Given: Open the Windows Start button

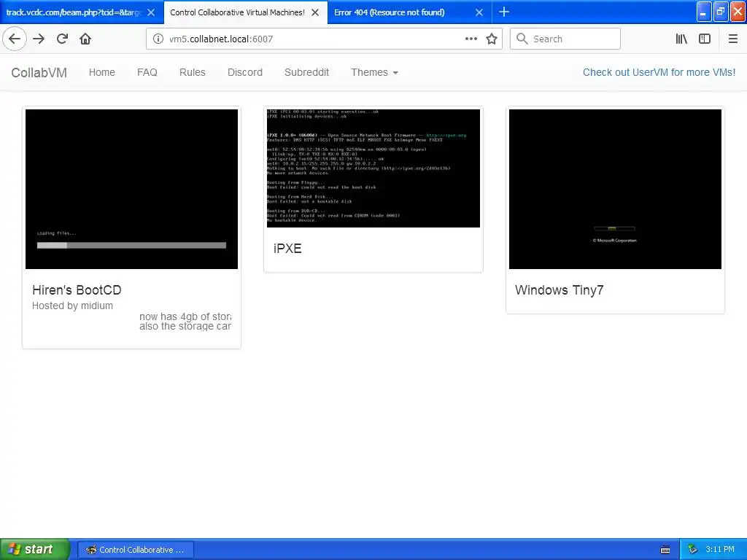Looking at the screenshot, I should (x=35, y=549).
